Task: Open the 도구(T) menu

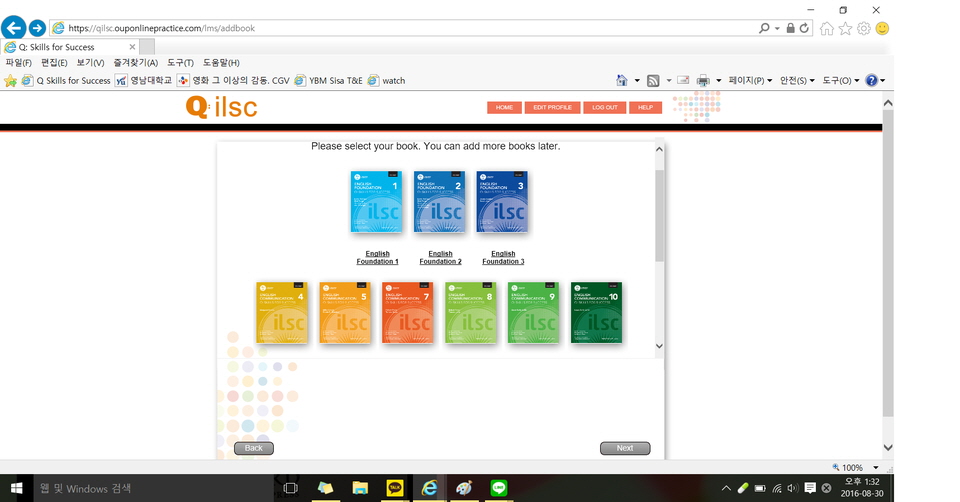Action: tap(180, 62)
